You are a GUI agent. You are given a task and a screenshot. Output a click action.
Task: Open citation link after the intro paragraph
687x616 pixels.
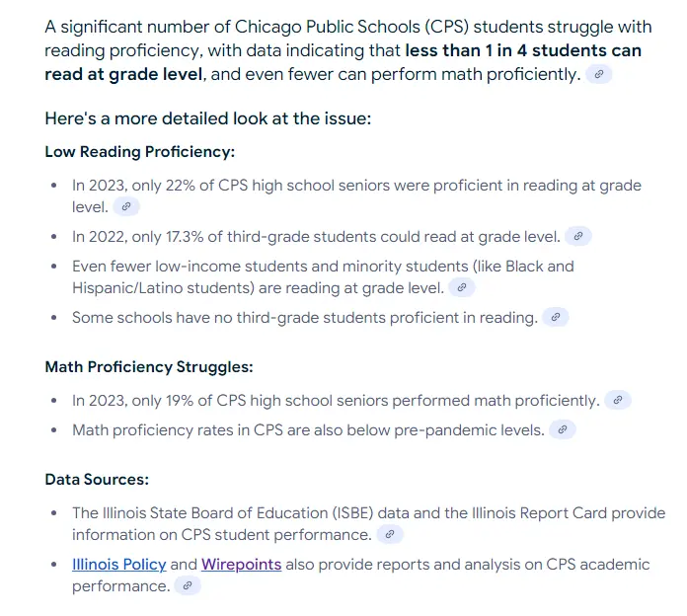tap(598, 74)
